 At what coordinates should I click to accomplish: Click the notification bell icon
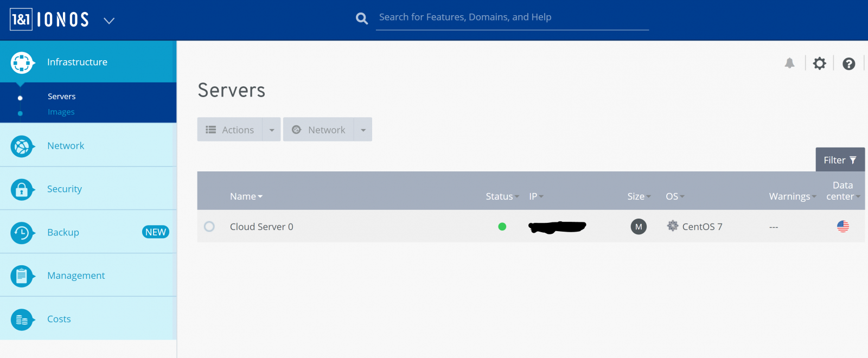(789, 63)
